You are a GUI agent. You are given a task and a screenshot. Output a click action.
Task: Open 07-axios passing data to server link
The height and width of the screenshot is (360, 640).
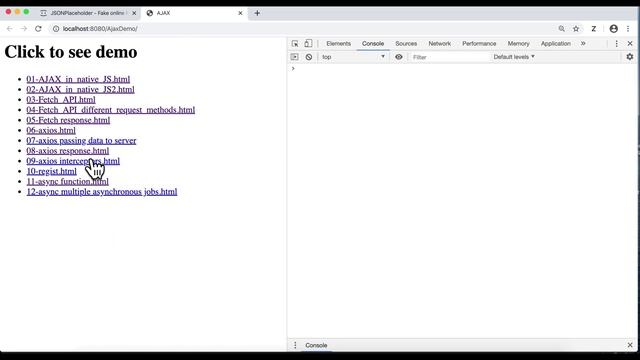(81, 140)
